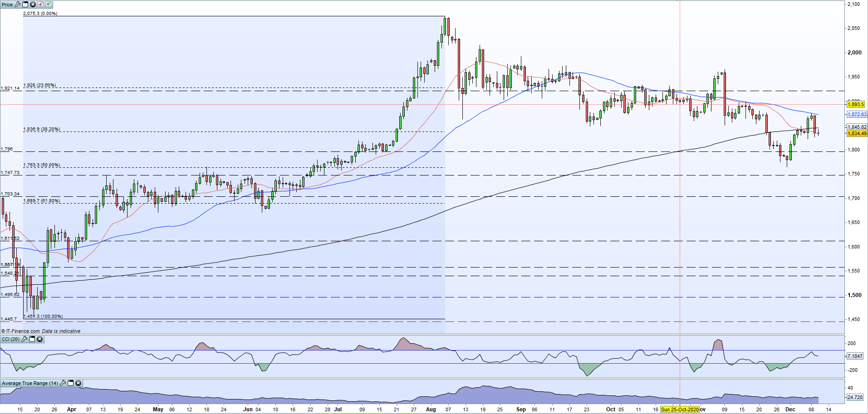Select the 1,763.3 (50.00%) Fibonacci label
Image resolution: width=868 pixels, height=414 pixels.
(x=42, y=165)
